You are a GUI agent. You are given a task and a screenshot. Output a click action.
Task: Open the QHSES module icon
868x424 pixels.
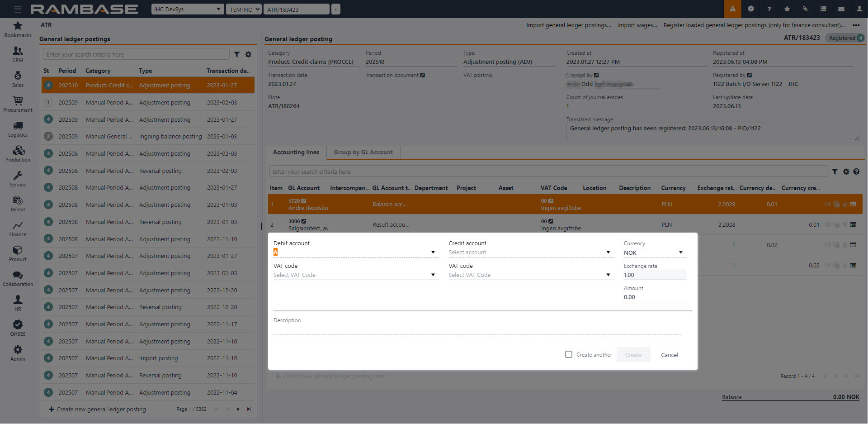[x=18, y=328]
